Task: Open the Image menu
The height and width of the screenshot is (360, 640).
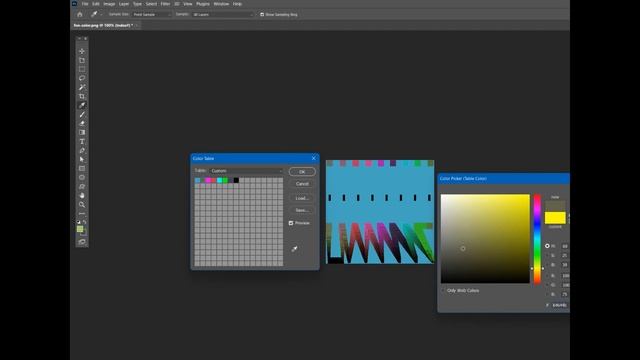Action: (x=109, y=4)
